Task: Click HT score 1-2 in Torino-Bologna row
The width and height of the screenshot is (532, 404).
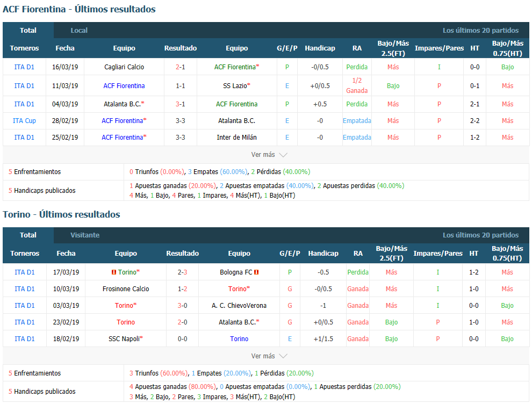Action: pyautogui.click(x=473, y=272)
